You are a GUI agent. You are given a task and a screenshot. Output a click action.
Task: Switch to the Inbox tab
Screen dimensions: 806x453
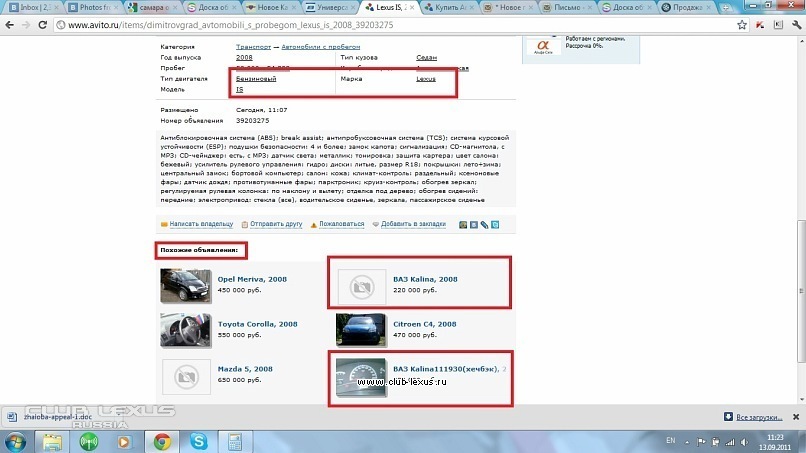click(33, 7)
